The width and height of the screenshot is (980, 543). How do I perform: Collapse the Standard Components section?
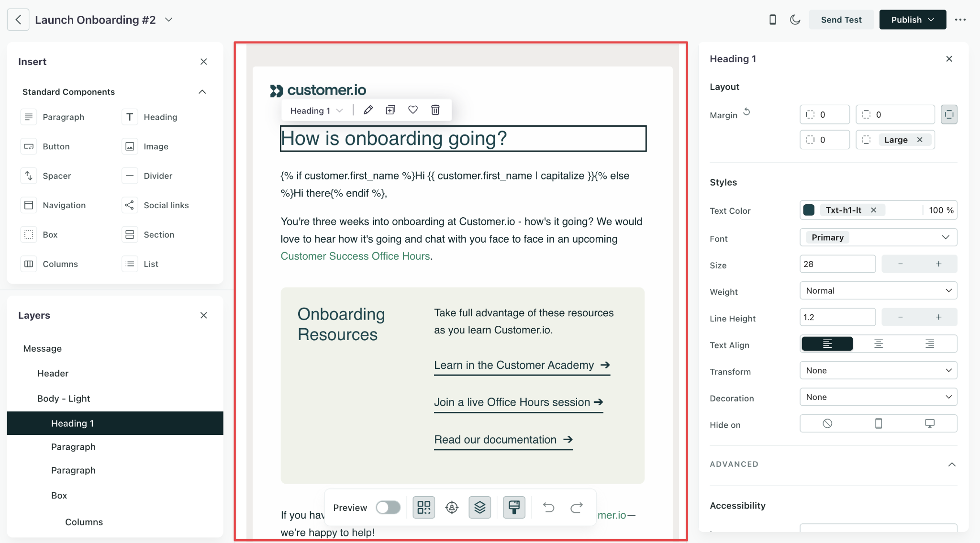click(202, 92)
